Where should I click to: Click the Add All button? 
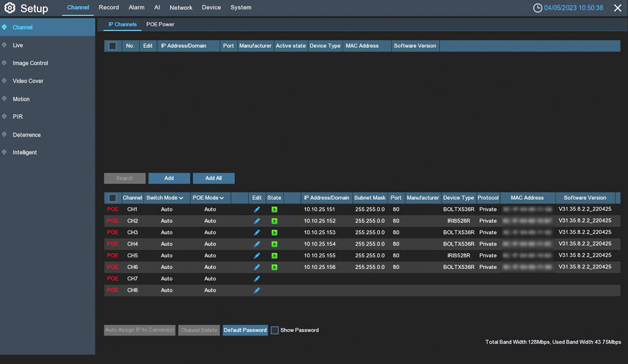click(x=213, y=178)
